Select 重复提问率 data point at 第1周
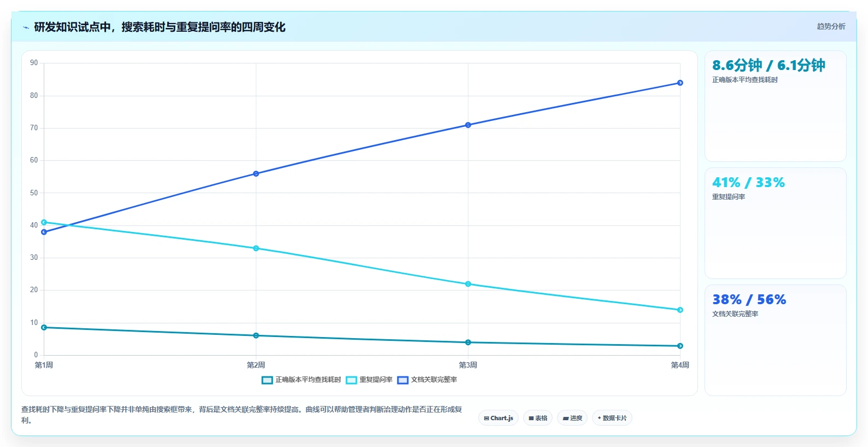This screenshot has height=447, width=868. pyautogui.click(x=44, y=222)
